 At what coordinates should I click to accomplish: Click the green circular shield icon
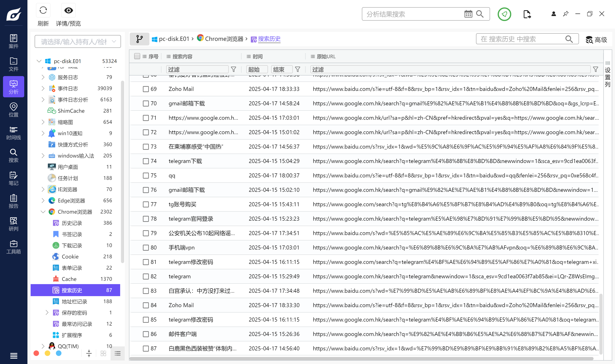click(x=504, y=14)
